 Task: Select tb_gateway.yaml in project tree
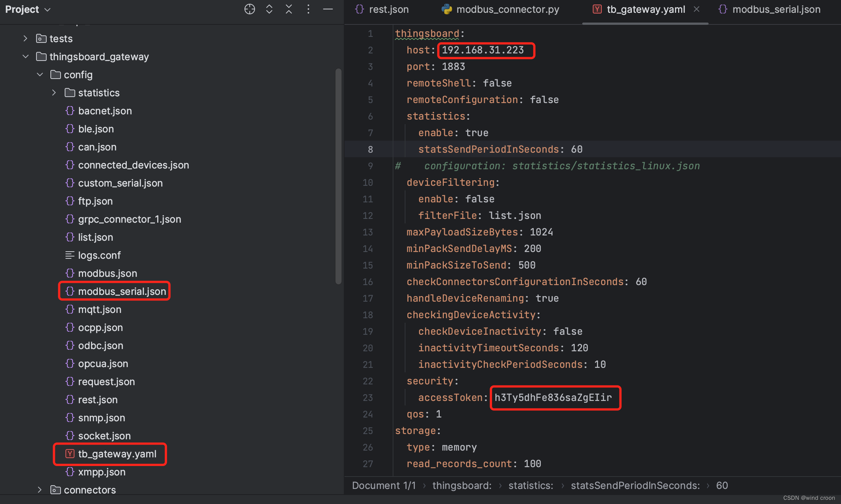click(x=117, y=454)
